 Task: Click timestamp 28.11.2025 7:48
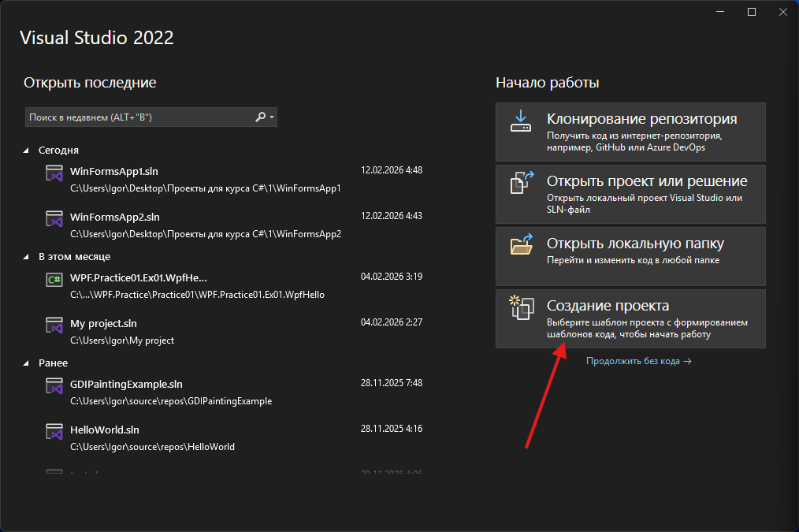pos(392,383)
